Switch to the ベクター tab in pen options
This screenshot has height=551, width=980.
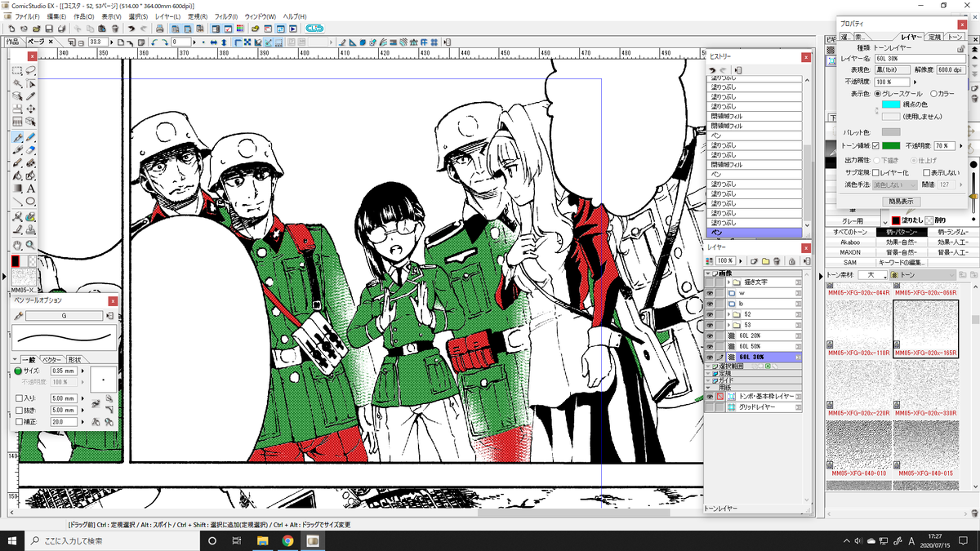52,359
